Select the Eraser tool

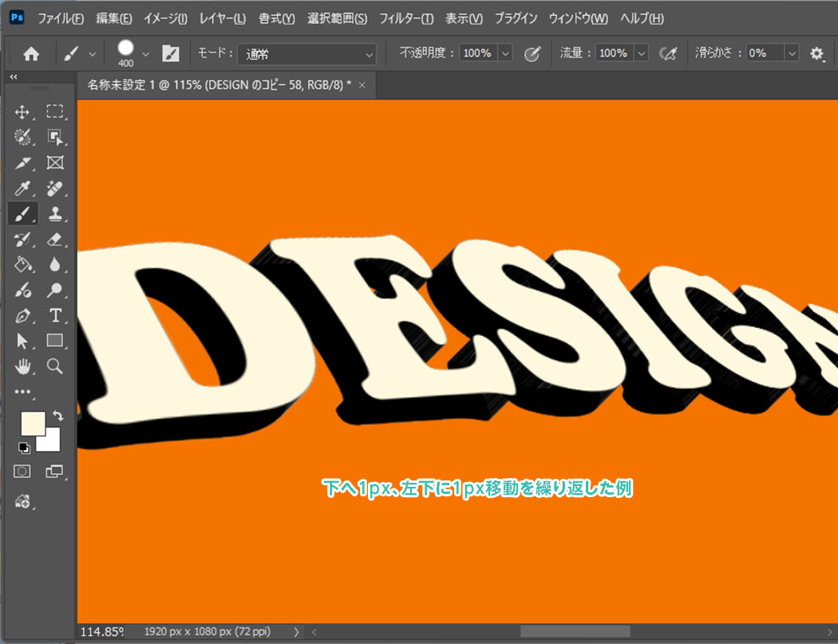coord(54,239)
